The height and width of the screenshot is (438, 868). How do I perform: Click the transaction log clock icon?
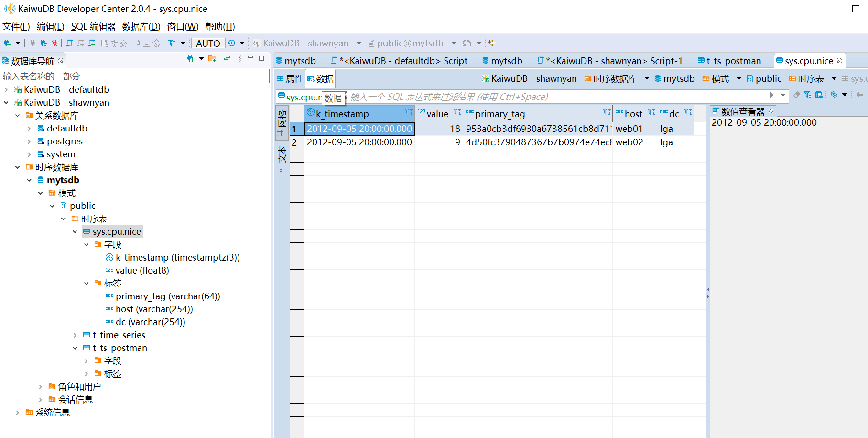[x=231, y=43]
